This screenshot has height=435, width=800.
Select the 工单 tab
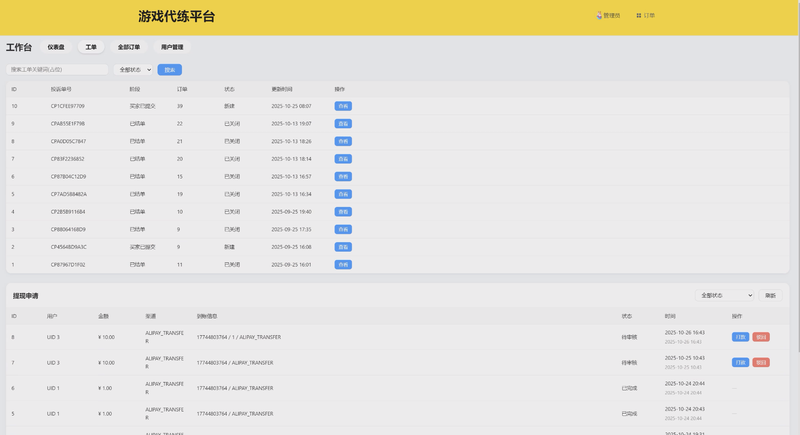[x=91, y=47]
